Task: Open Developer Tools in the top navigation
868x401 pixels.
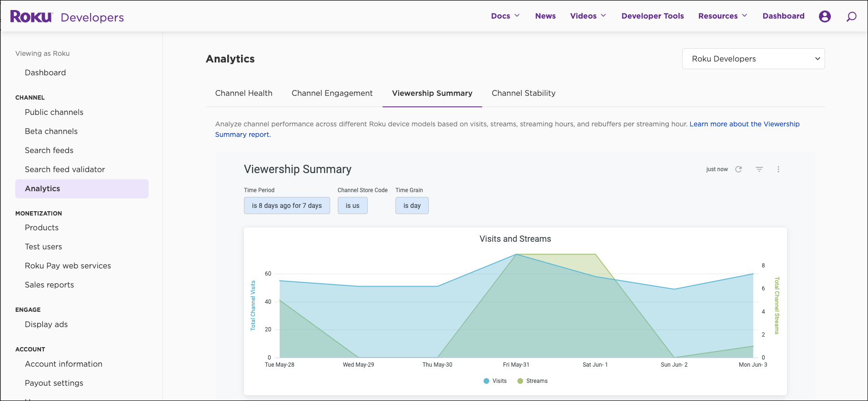Action: pyautogui.click(x=652, y=16)
